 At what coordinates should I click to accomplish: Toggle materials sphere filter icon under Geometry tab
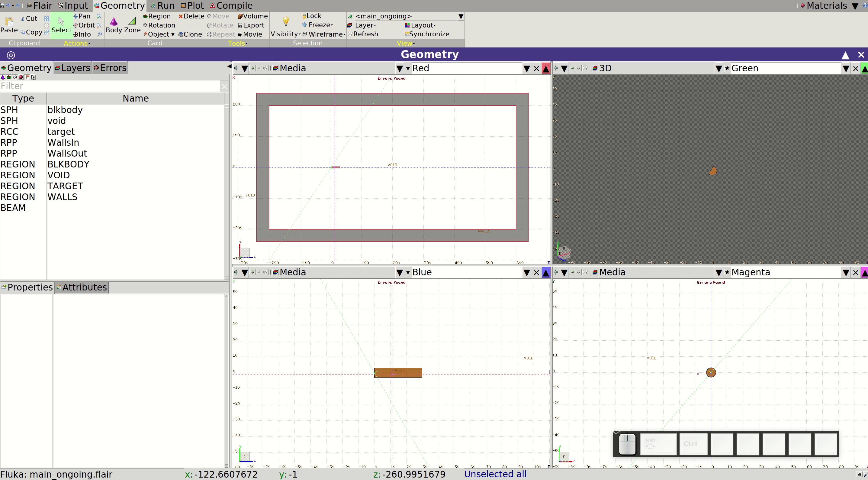click(x=21, y=77)
